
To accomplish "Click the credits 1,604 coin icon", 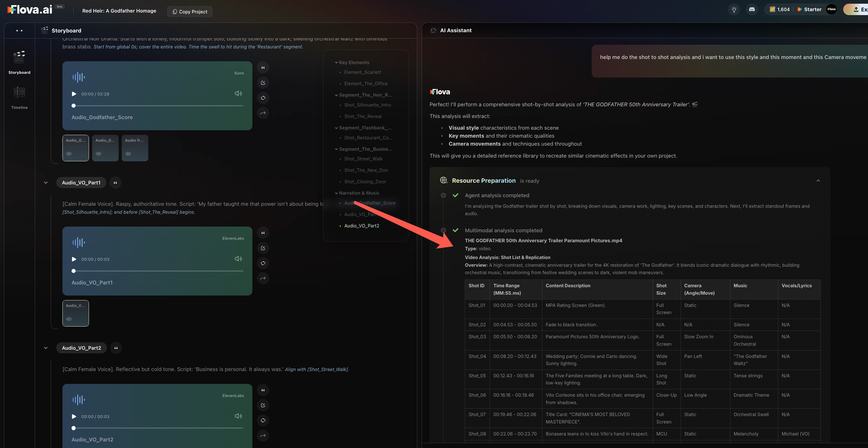I will click(x=772, y=9).
